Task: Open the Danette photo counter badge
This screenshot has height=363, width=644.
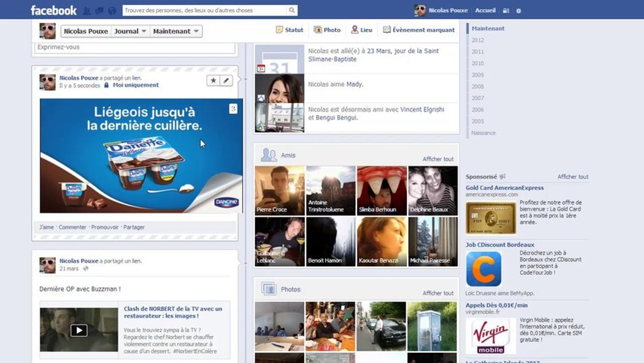Action: click(x=233, y=108)
